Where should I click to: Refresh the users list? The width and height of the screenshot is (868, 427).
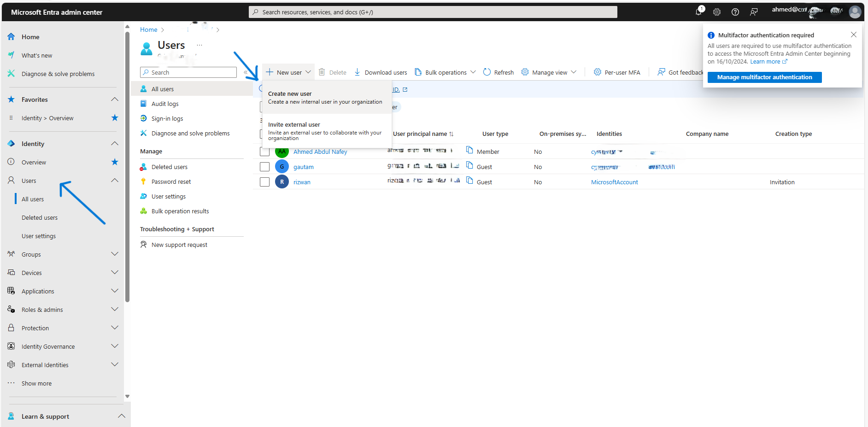[498, 72]
